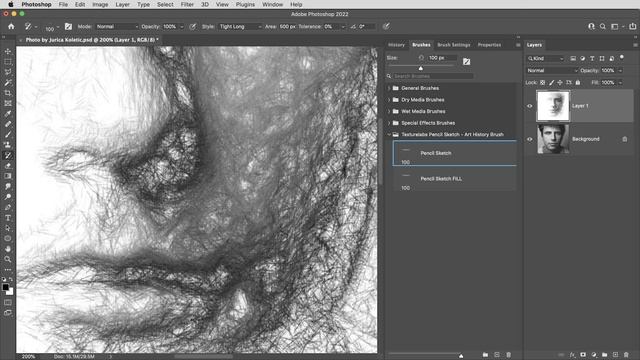Select the Pen tool
This screenshot has width=640, height=360.
[x=8, y=207]
